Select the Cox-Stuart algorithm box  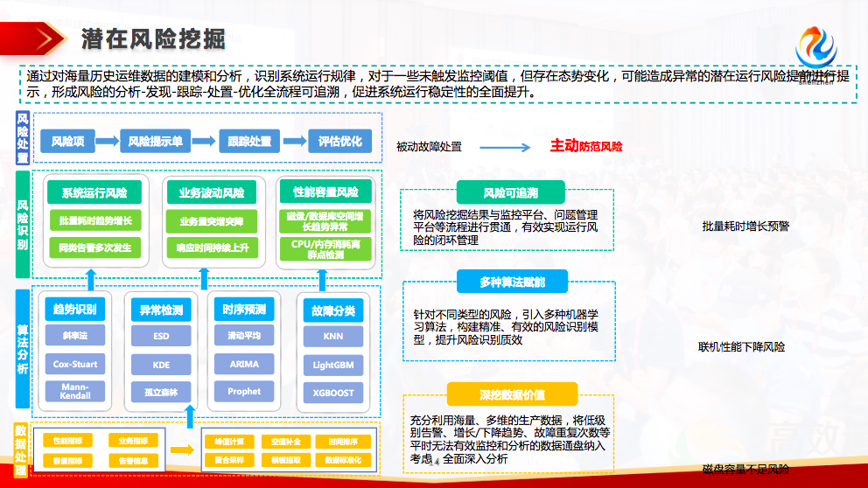75,364
